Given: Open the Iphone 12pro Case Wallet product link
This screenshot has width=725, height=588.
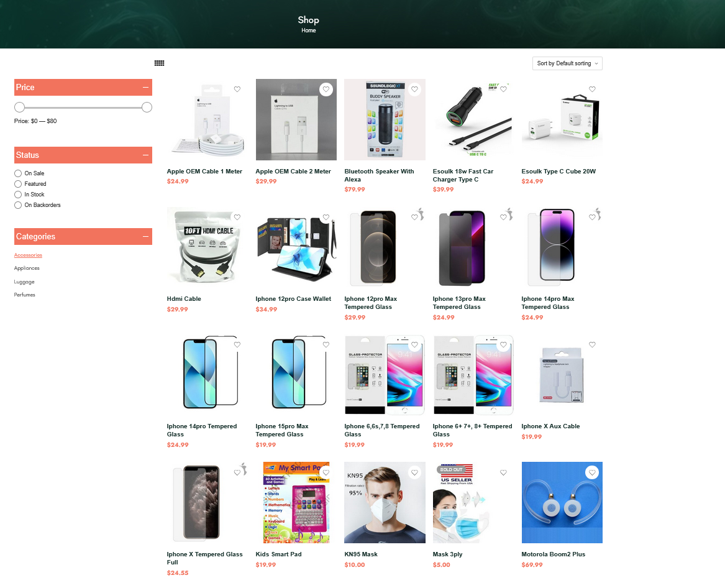Looking at the screenshot, I should point(293,299).
